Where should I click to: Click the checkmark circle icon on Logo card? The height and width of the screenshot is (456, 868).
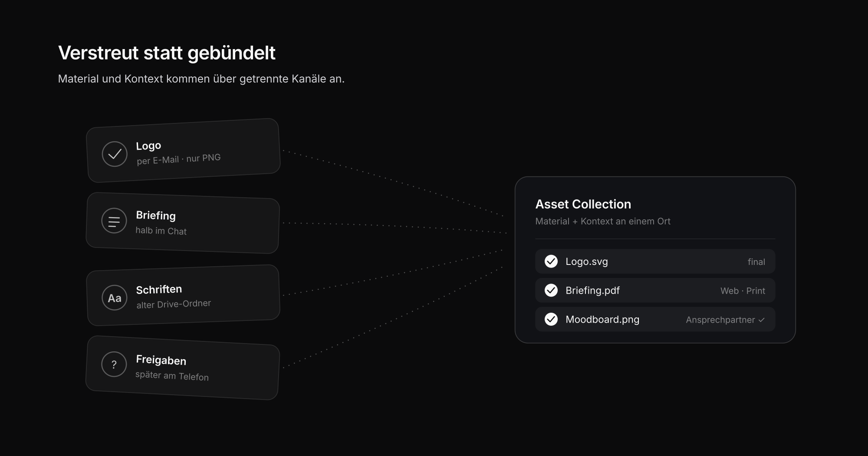tap(115, 154)
